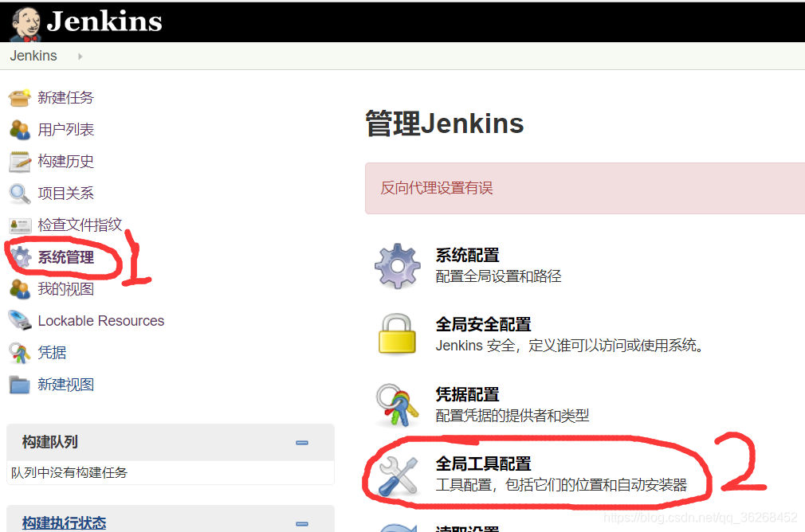Open the 新建视图 link

65,385
